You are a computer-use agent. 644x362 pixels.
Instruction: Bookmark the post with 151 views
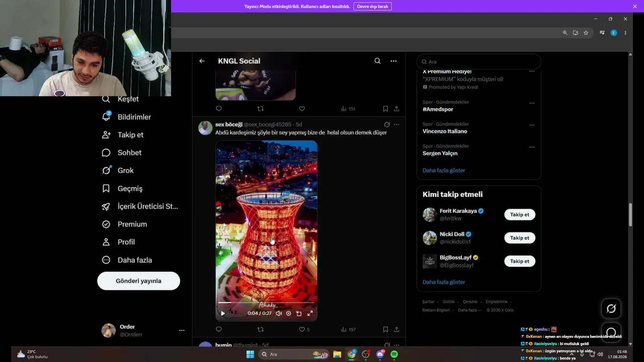[385, 109]
